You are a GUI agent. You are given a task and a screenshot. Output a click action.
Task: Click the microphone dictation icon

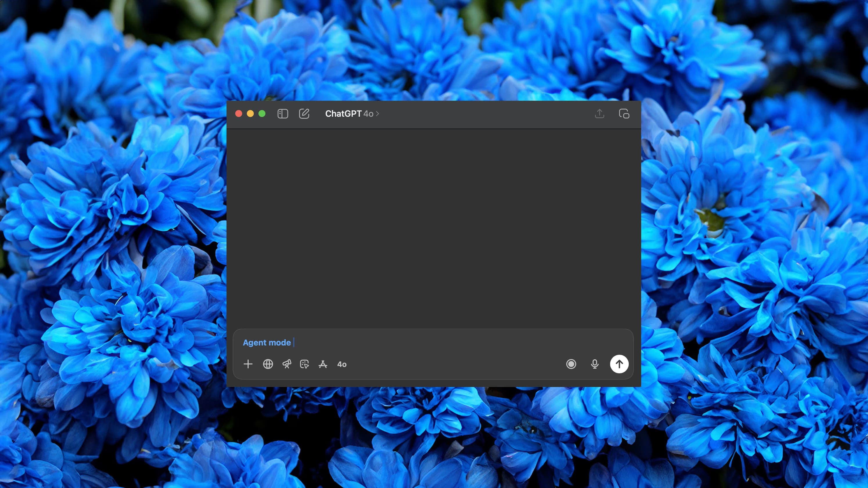(x=595, y=364)
